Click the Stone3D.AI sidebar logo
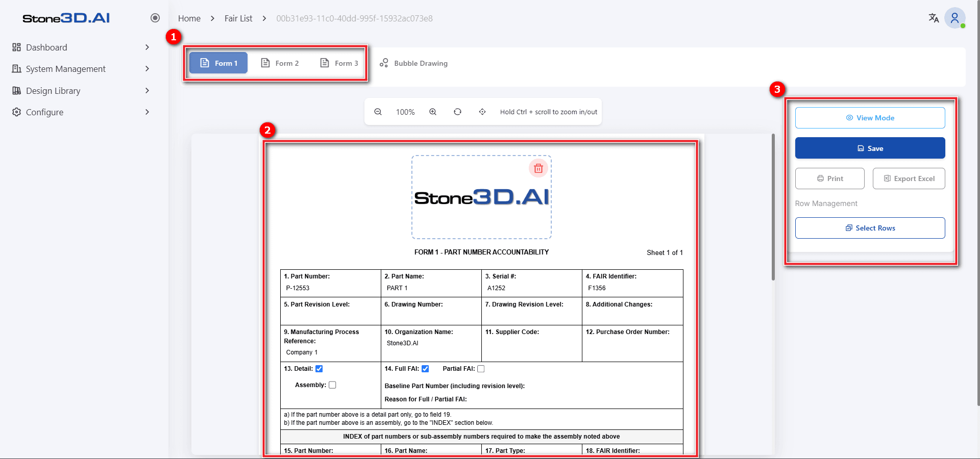This screenshot has width=980, height=459. [x=66, y=18]
